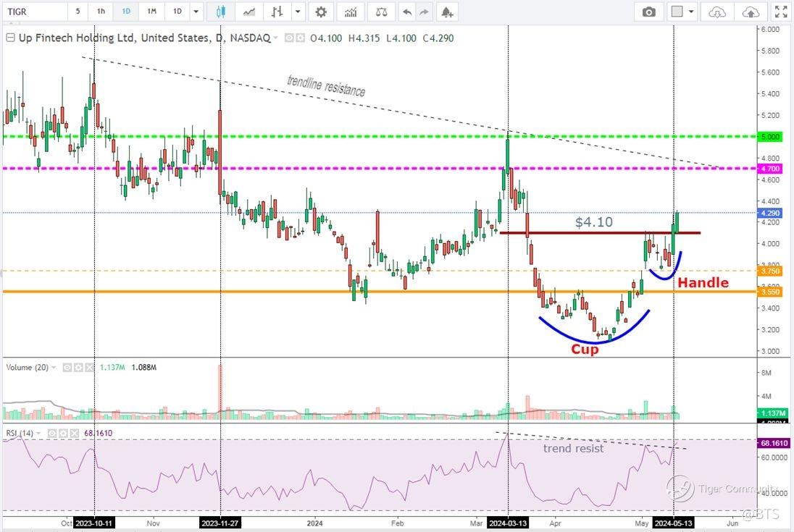Click the 2023-10-11 date marker
The width and height of the screenshot is (794, 532).
pos(94,523)
